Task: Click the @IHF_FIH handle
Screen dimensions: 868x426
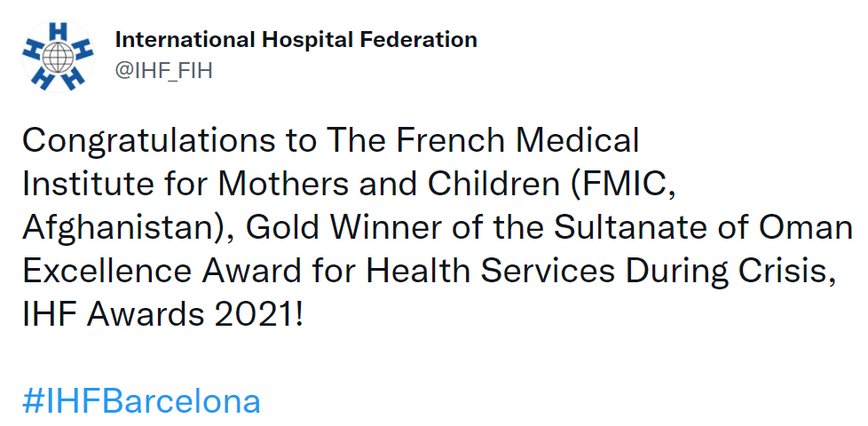Action: 164,70
